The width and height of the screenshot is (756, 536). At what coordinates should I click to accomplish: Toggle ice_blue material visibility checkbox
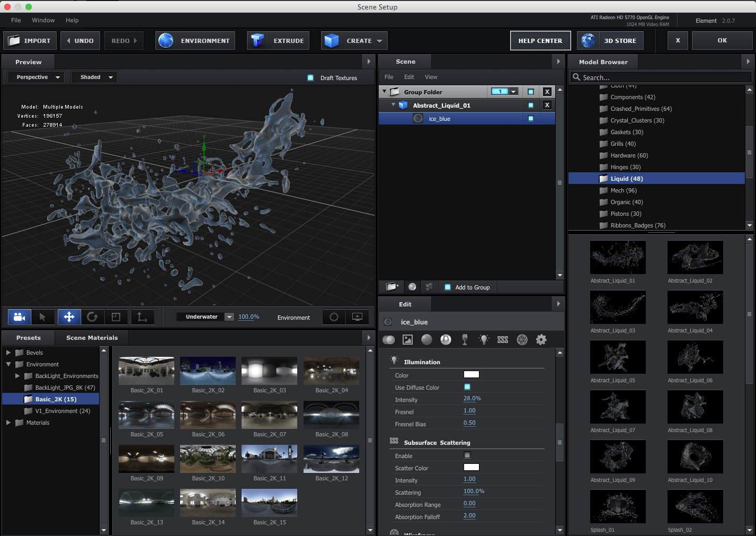531,118
